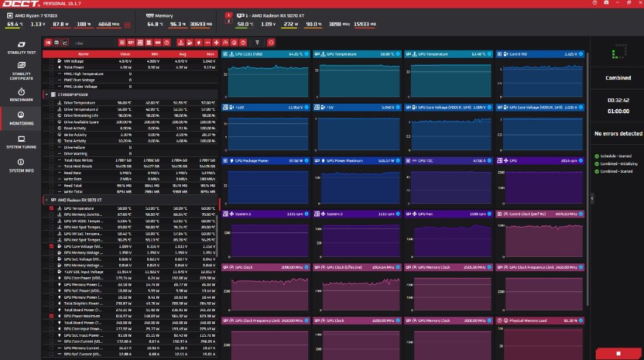Sort table by the Name column

coord(83,54)
